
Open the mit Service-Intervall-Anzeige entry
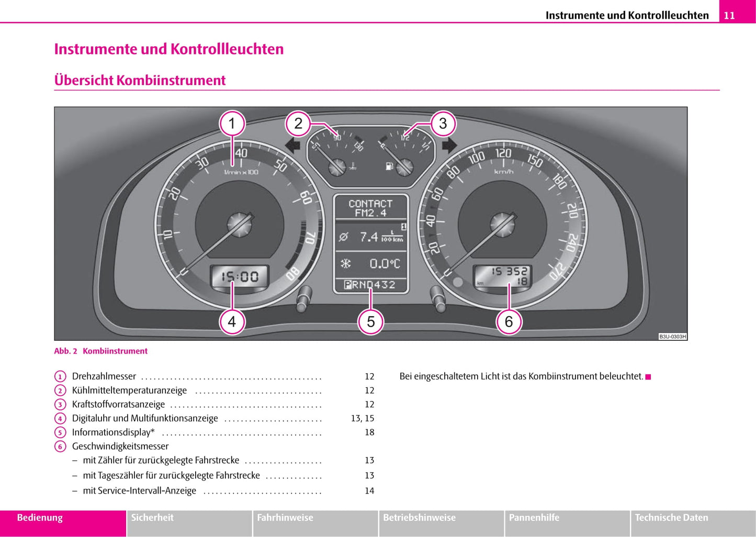[x=139, y=491]
